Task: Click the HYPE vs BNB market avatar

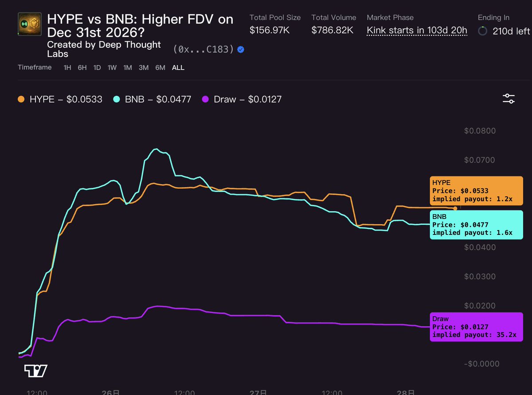Action: [x=31, y=24]
